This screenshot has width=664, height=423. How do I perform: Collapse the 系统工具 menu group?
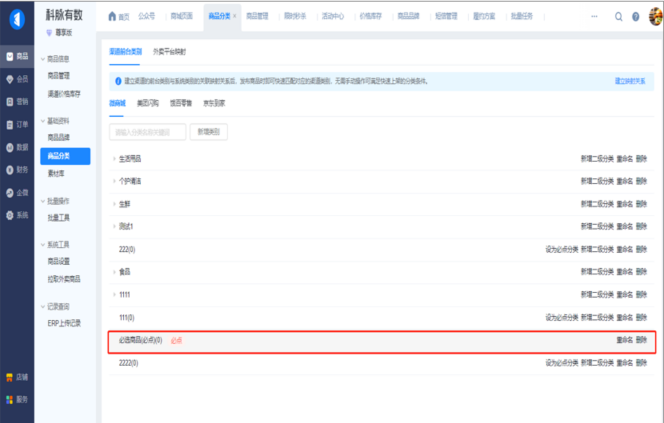43,245
